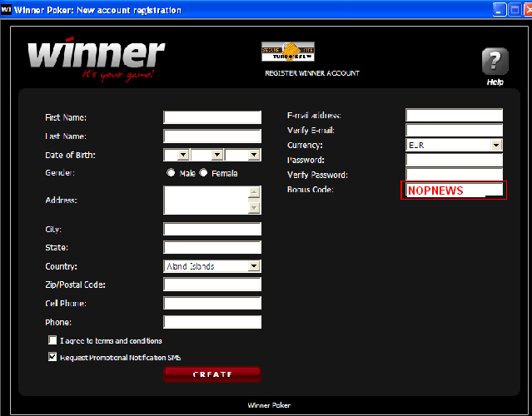
Task: Click the Winner Poker title bar icon
Action: click(6, 9)
